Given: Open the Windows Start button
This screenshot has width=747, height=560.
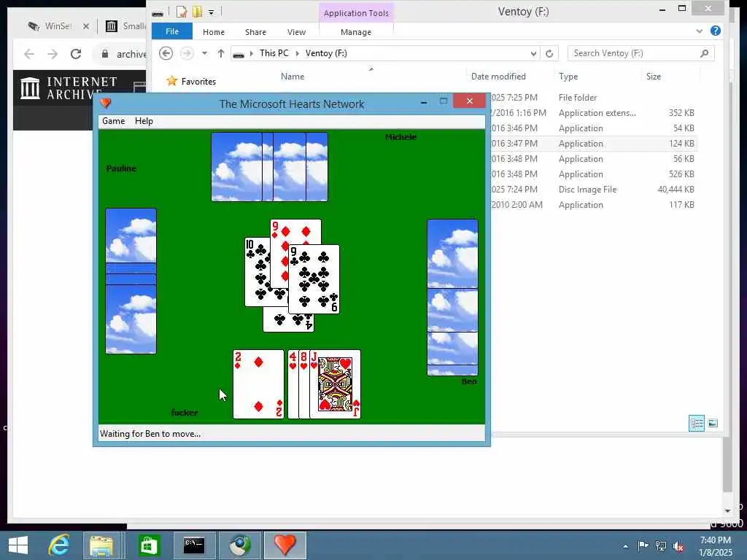Looking at the screenshot, I should tap(18, 545).
